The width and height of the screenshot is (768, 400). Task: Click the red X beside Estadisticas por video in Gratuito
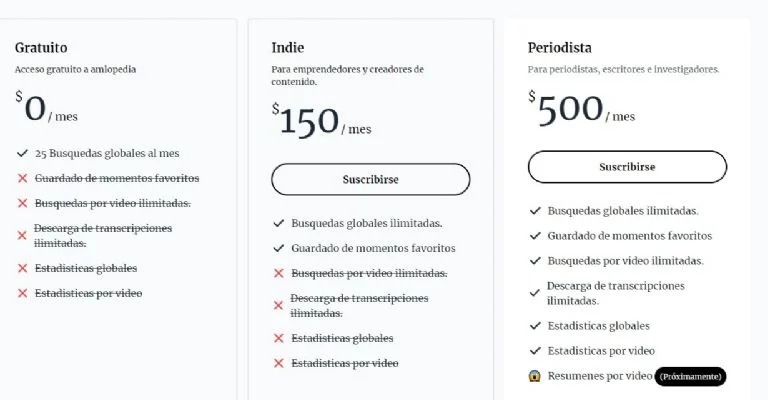pos(22,293)
